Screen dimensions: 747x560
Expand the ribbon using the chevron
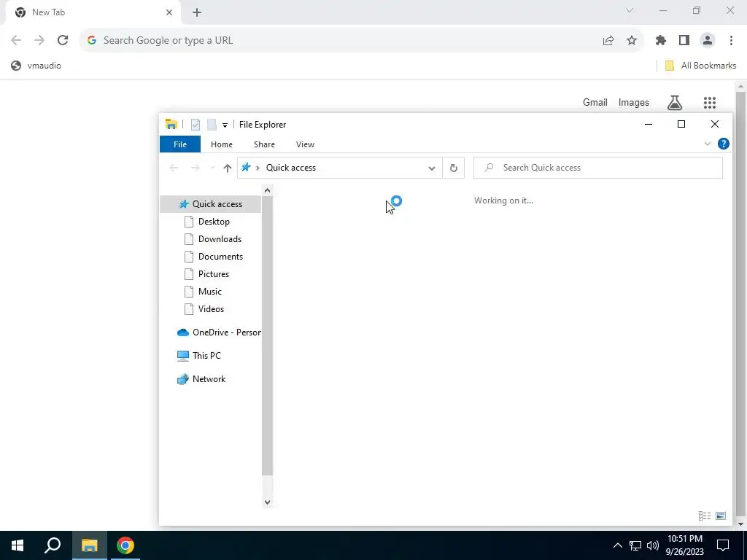click(708, 144)
